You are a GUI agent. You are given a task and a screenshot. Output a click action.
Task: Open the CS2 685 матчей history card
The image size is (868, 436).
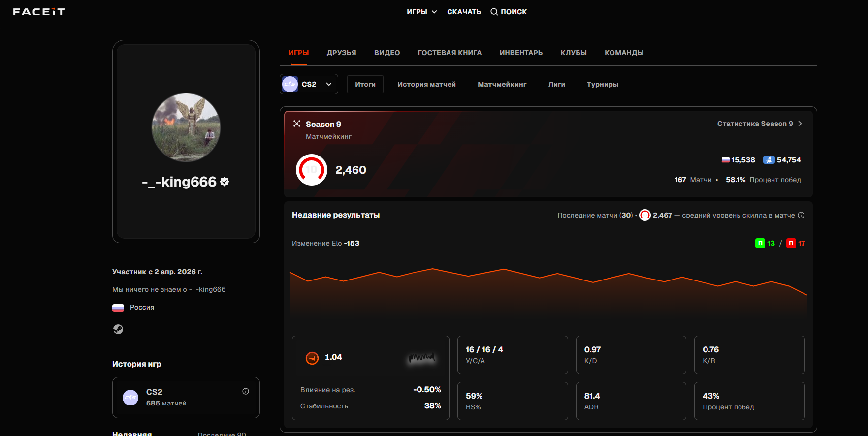click(x=186, y=398)
